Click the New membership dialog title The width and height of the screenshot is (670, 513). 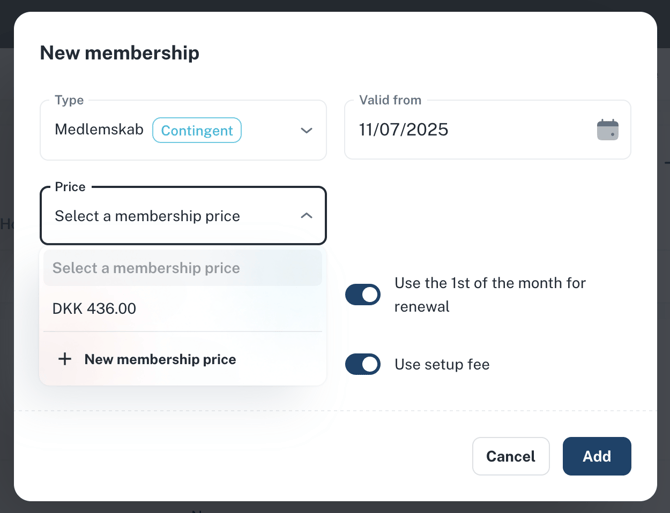(x=119, y=53)
